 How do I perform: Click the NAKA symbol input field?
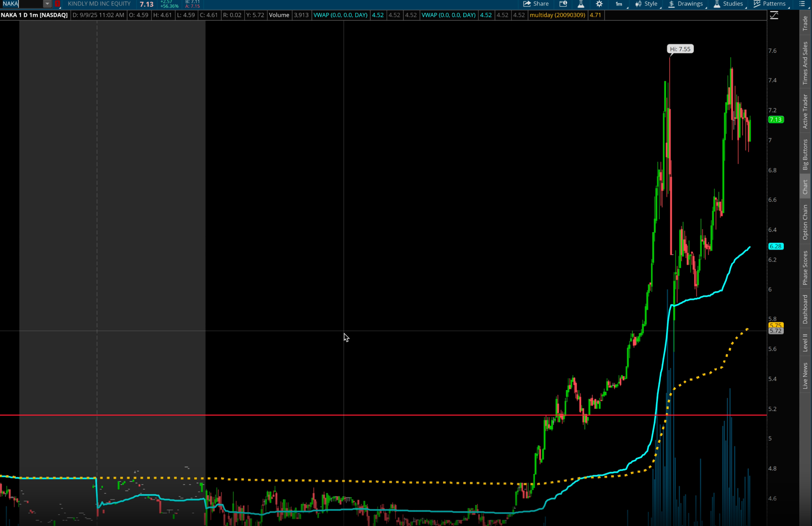(22, 4)
